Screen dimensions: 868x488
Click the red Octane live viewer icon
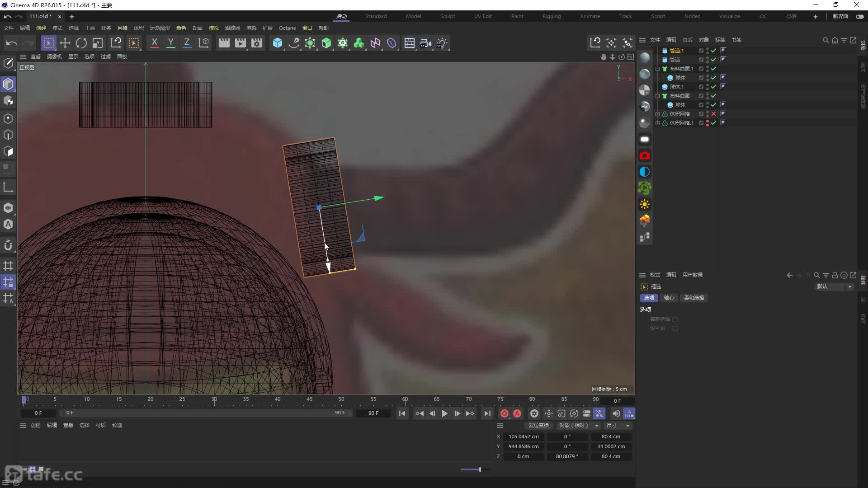(645, 155)
